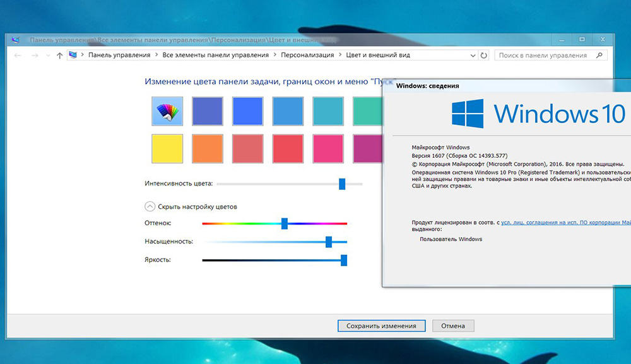Viewport: 631px width, 364px height.
Task: Select the yellow color swatch
Action: [167, 150]
